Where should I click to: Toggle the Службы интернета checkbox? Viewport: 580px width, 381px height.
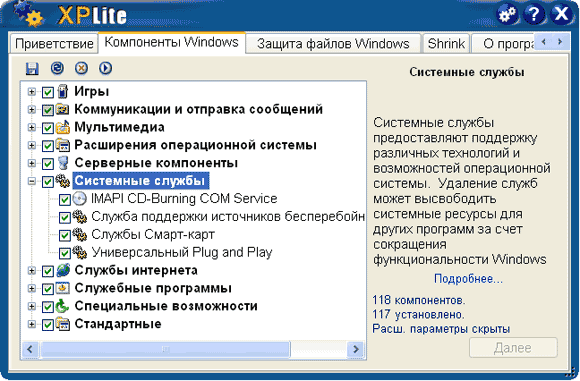tap(48, 271)
